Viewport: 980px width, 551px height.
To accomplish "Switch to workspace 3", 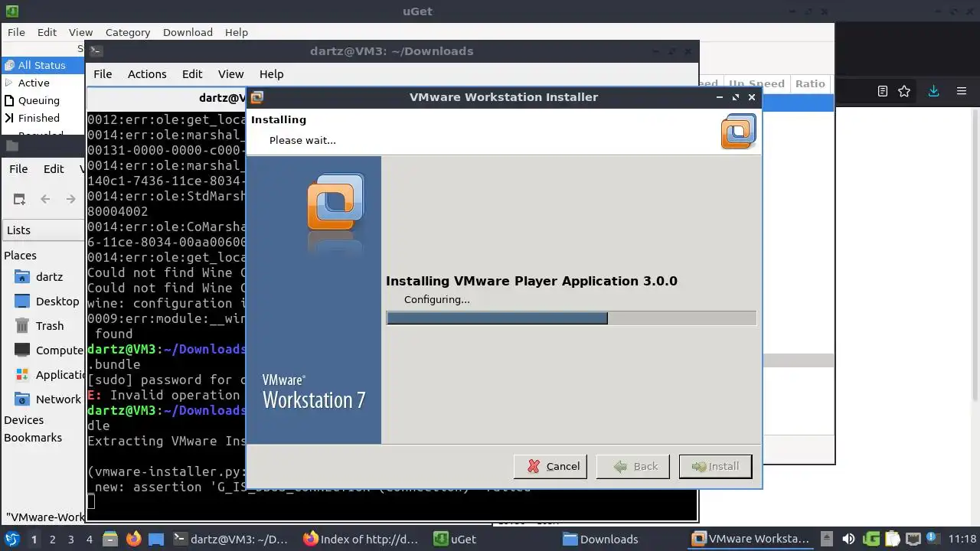I will point(70,539).
